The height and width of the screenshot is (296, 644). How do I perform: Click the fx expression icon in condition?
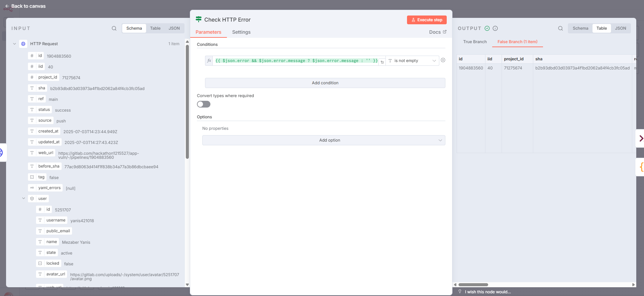tap(209, 61)
